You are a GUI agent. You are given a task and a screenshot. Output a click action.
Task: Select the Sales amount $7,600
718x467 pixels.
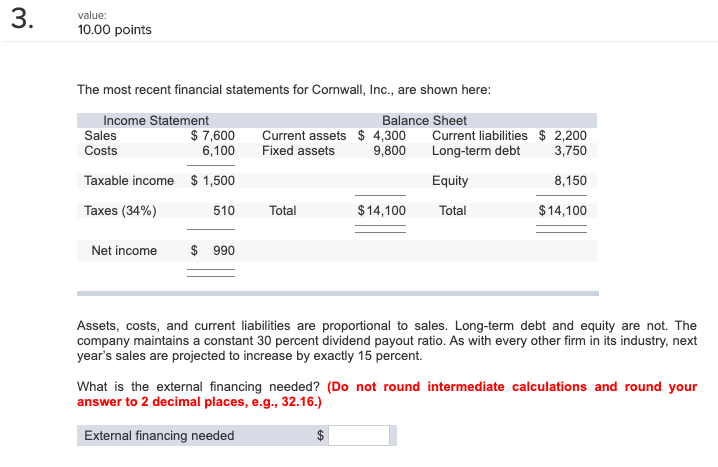coord(212,136)
